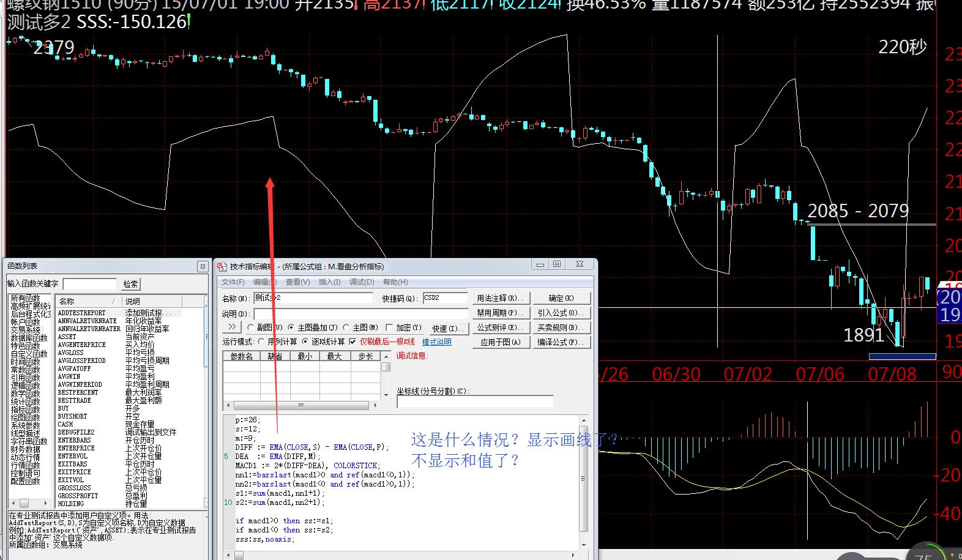The width and height of the screenshot is (962, 560).
Task: Click the 买卖规则(B) button
Action: click(562, 327)
